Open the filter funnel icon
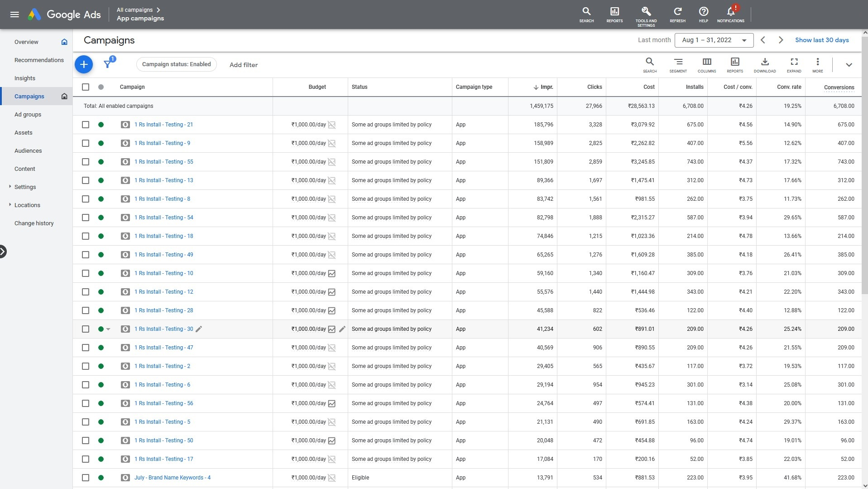Screen dimensions: 868x489 click(108, 64)
